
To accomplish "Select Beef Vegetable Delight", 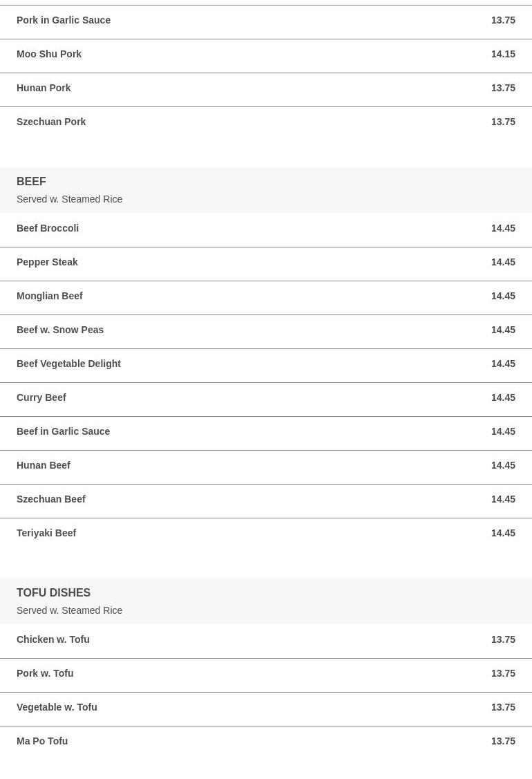I will [x=266, y=365].
